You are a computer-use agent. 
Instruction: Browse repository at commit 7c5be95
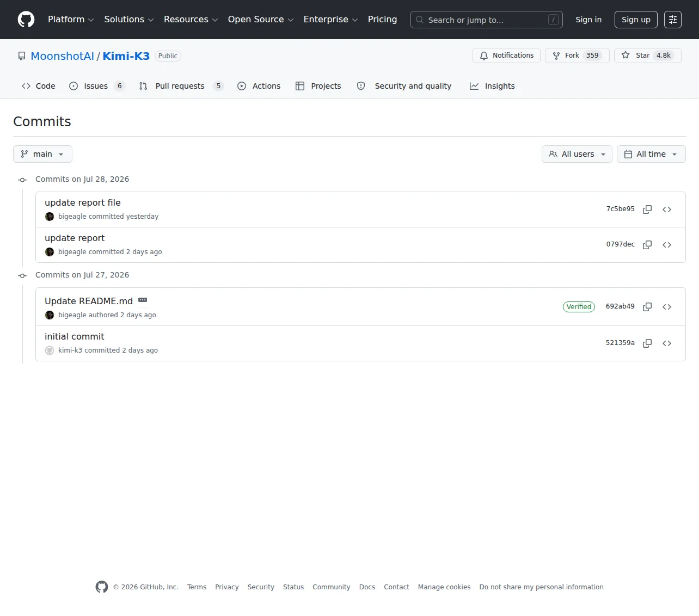tap(667, 210)
